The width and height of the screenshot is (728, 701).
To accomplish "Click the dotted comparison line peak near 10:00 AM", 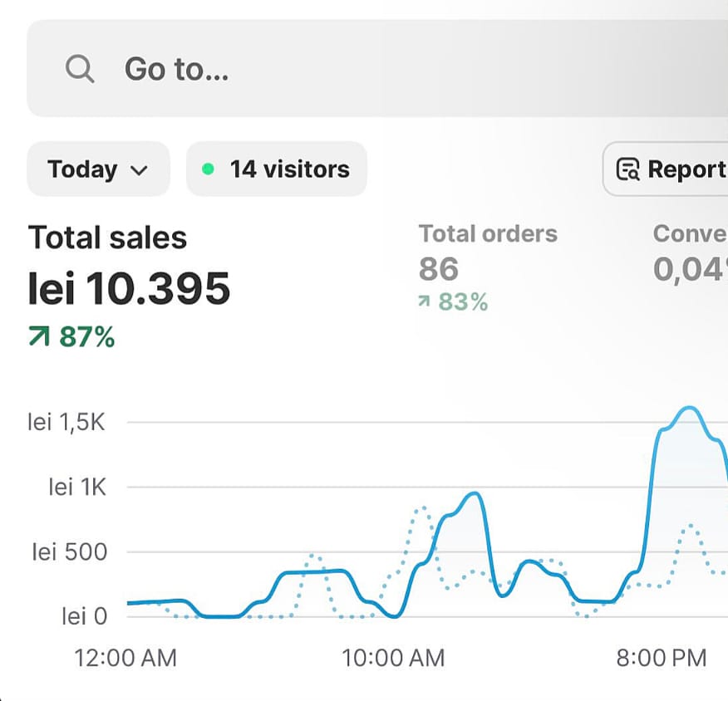I will point(421,507).
